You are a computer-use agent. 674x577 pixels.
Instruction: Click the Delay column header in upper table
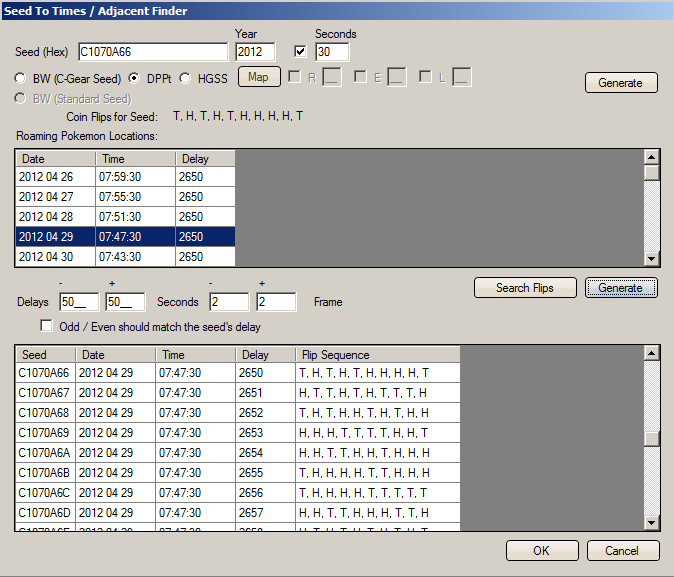point(205,159)
